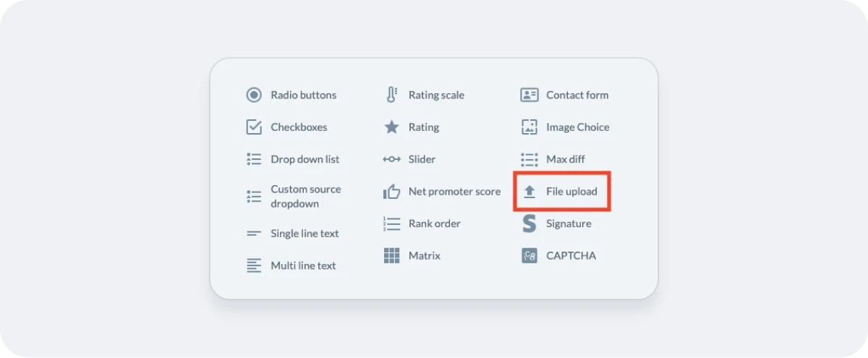
Task: Click the Single line text icon
Action: pos(254,234)
